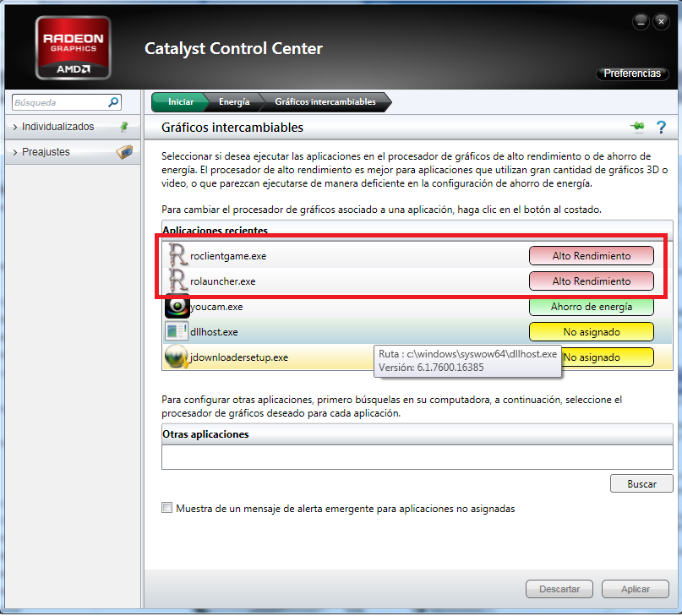Viewport: 682px width, 616px height.
Task: Click the Descartar button
Action: pos(559,589)
